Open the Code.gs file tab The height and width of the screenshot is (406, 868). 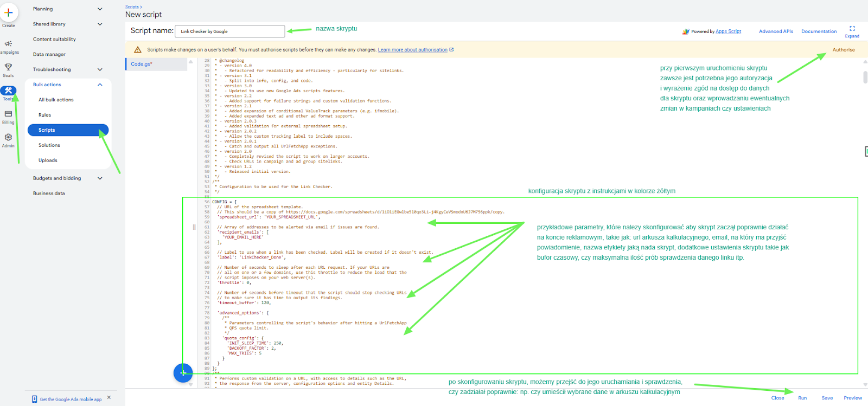(x=142, y=64)
